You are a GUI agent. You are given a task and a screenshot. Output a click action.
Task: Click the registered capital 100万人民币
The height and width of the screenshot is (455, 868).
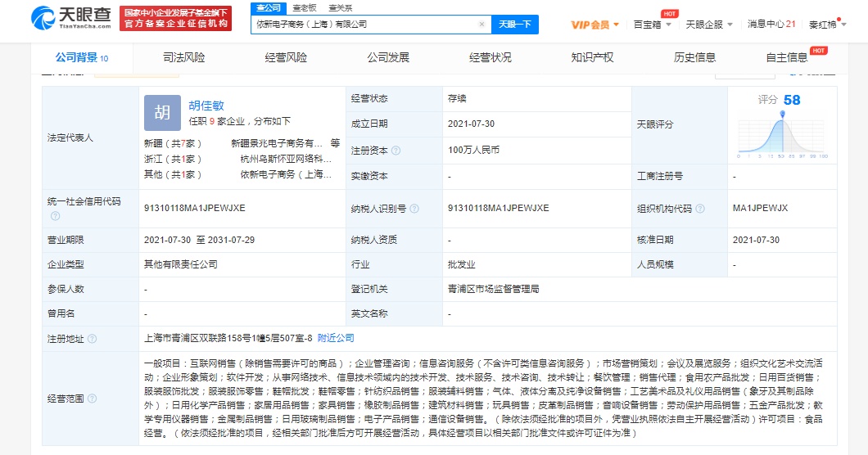click(473, 150)
